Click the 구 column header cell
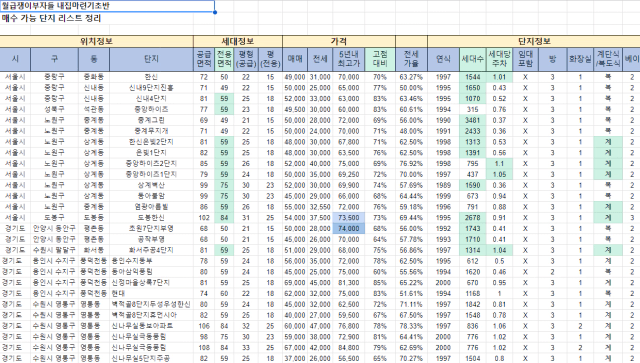The height and width of the screenshot is (363, 640). tap(54, 59)
